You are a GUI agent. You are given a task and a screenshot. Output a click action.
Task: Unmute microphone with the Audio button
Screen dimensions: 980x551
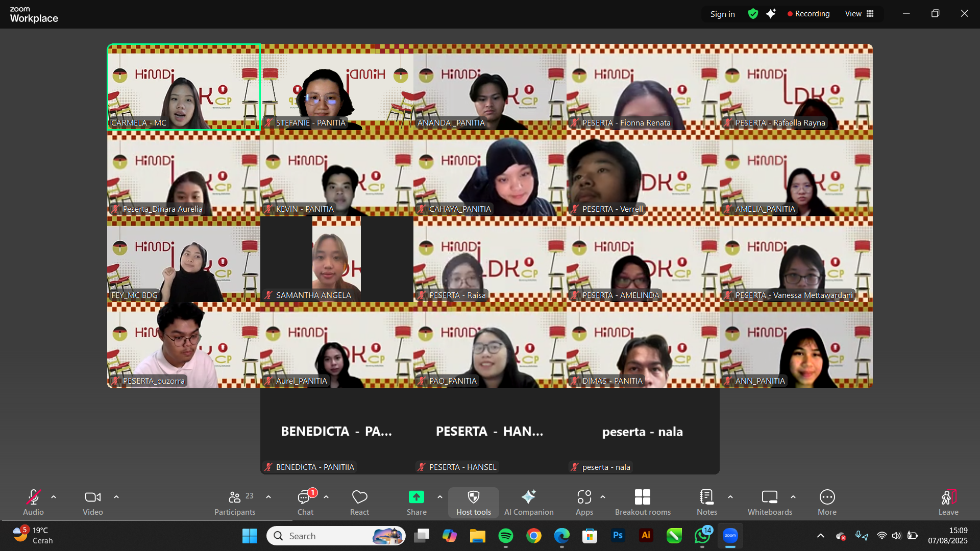pos(33,503)
